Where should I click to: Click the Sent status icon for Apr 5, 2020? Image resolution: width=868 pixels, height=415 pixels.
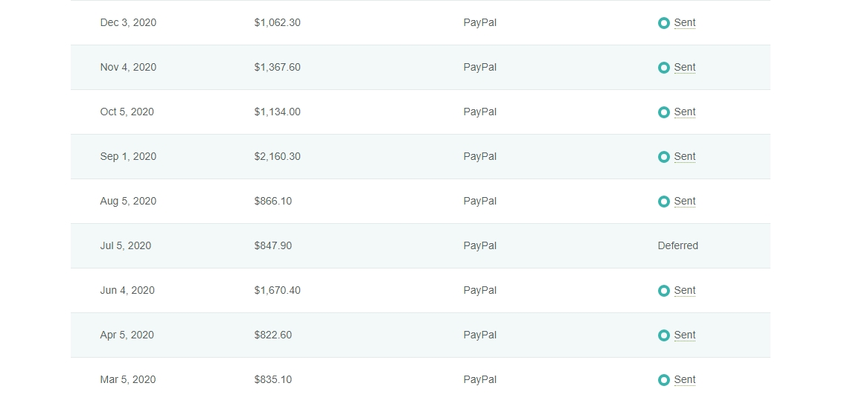[x=664, y=335]
